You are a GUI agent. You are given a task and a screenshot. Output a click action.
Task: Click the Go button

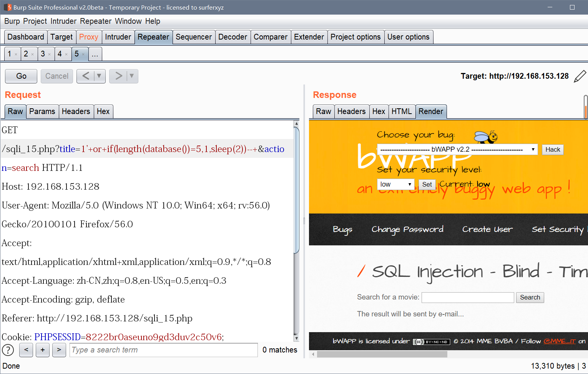tap(21, 76)
